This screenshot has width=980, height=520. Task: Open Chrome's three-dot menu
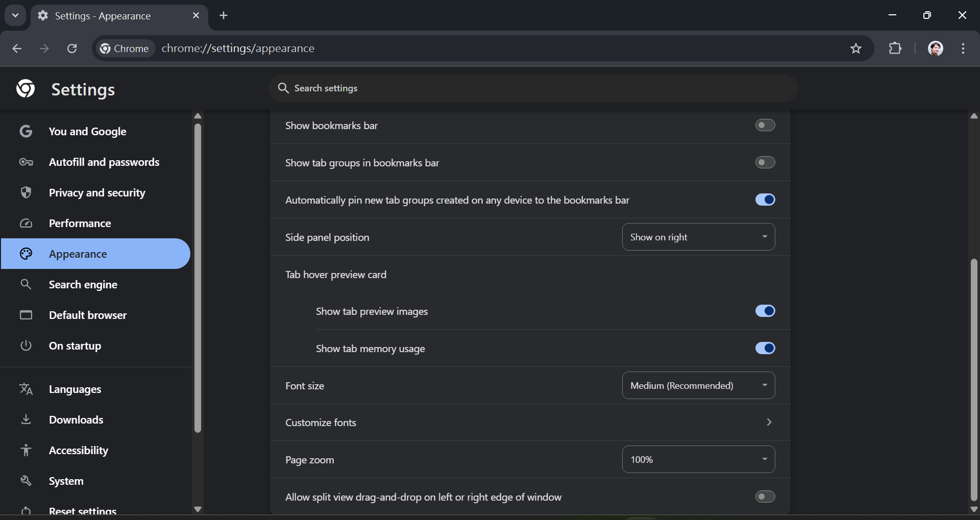coord(963,48)
